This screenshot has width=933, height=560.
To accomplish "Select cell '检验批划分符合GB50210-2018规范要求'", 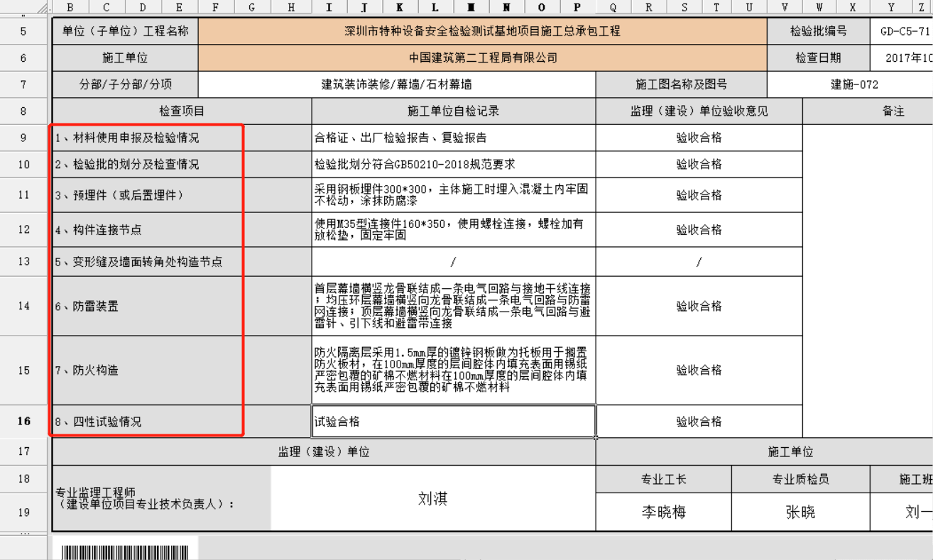I will pyautogui.click(x=454, y=165).
